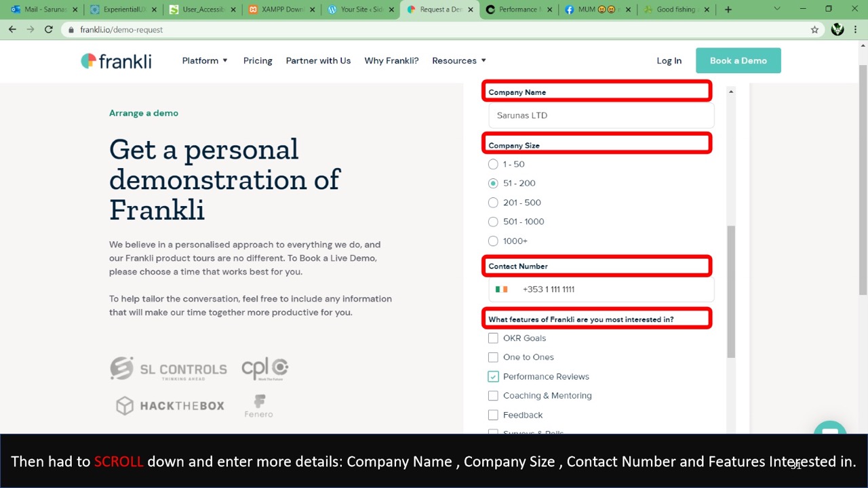Click the address bar URL
The width and height of the screenshot is (868, 488).
[121, 30]
